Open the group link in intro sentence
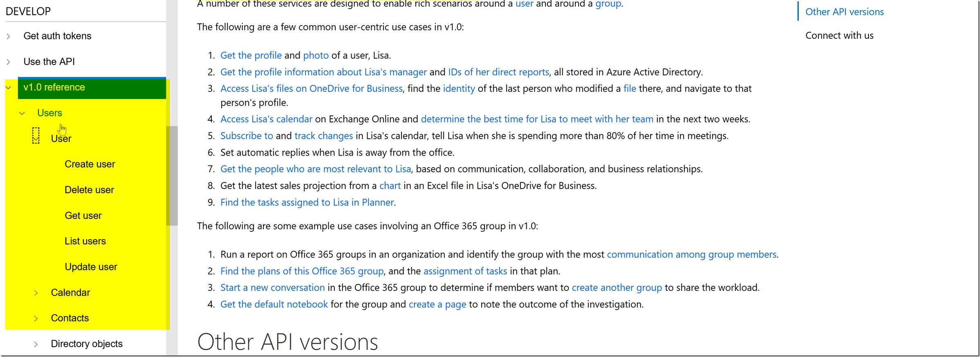 608,4
